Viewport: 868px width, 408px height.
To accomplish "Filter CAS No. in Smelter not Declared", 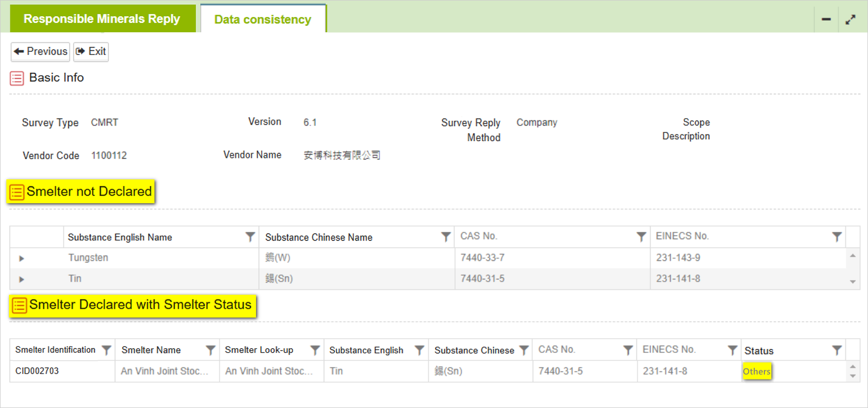I will tap(641, 237).
